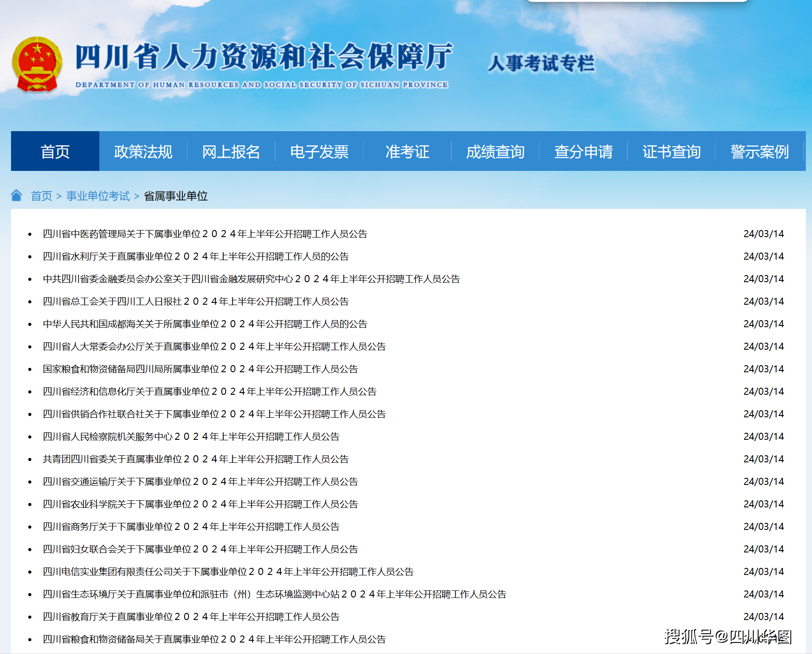The height and width of the screenshot is (654, 812).
Task: Open the 准考证 navigation item
Action: click(x=407, y=151)
